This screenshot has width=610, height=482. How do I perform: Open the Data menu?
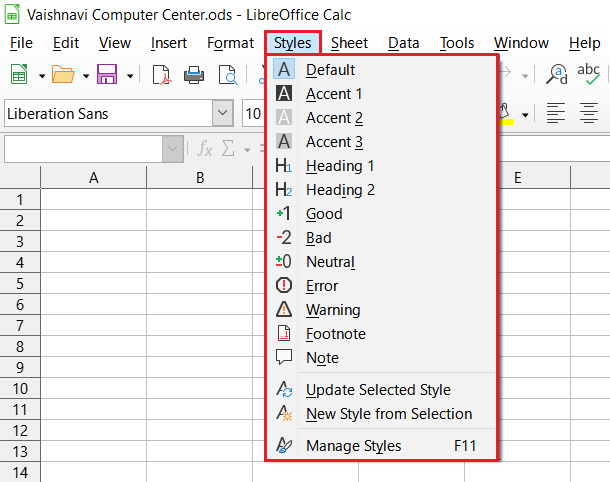pos(403,43)
